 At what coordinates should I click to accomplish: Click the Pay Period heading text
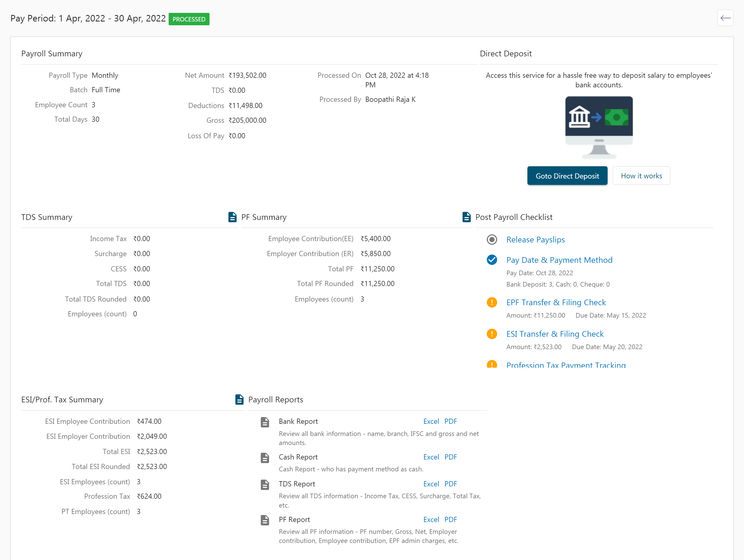pyautogui.click(x=88, y=19)
